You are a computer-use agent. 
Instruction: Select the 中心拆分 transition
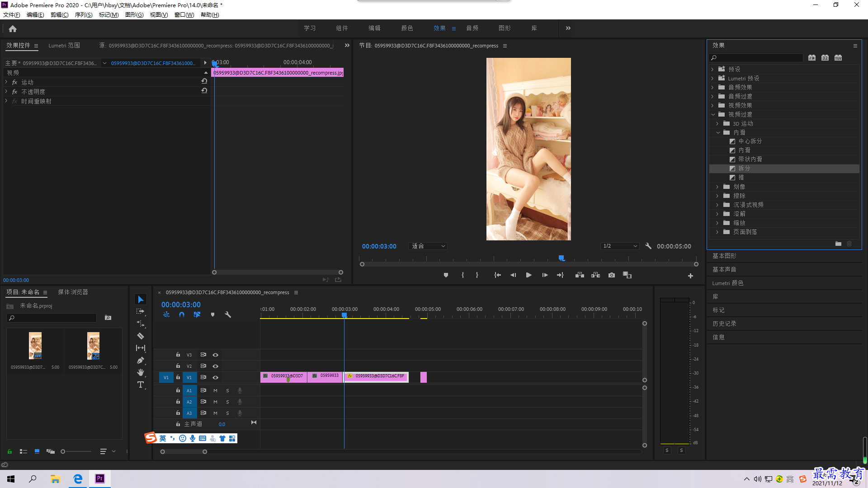[x=750, y=141]
